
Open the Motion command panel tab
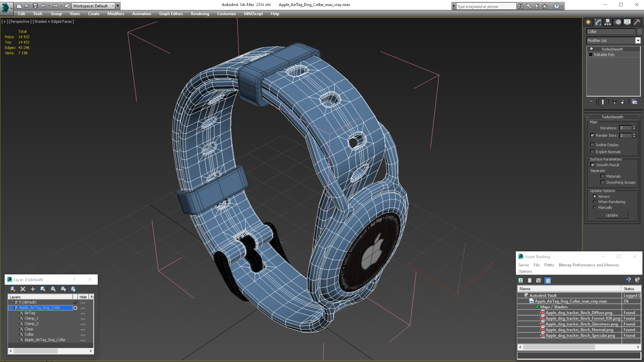618,22
